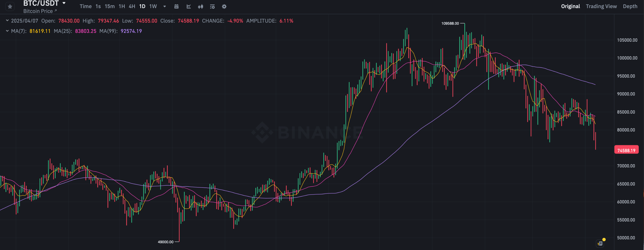Open the Bitcoin Price link

pyautogui.click(x=40, y=11)
